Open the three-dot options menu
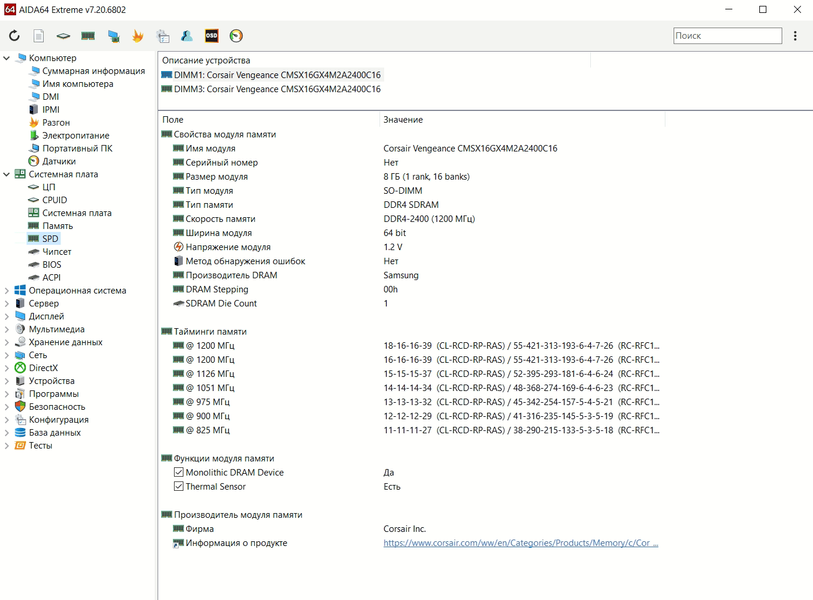Image resolution: width=813 pixels, height=600 pixels. coord(795,36)
